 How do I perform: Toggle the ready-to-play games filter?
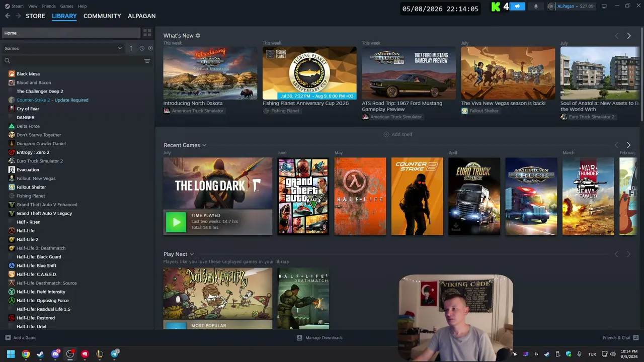coord(150,48)
